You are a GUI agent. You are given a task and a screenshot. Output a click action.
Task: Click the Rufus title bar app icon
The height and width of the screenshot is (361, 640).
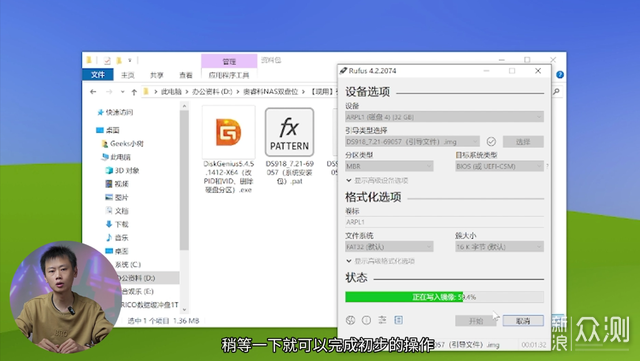pos(343,71)
